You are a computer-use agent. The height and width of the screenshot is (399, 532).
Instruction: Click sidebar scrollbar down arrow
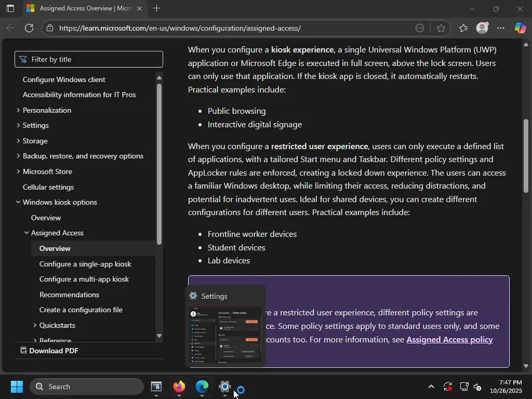(x=159, y=336)
